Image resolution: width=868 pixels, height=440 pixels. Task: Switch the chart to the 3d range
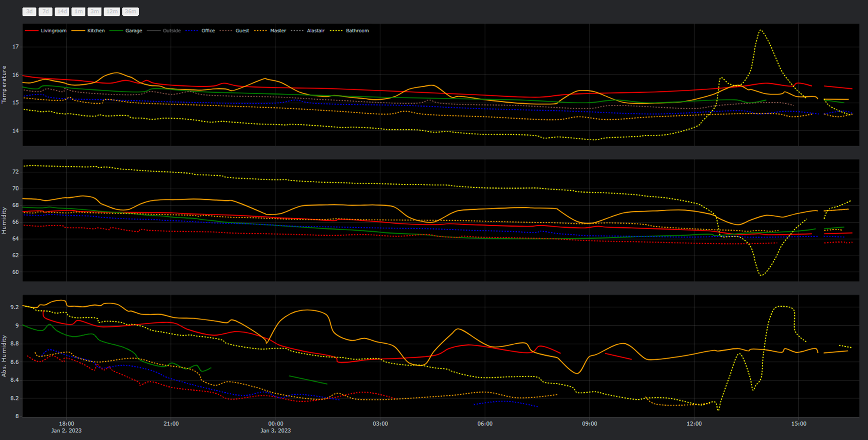[x=29, y=11]
